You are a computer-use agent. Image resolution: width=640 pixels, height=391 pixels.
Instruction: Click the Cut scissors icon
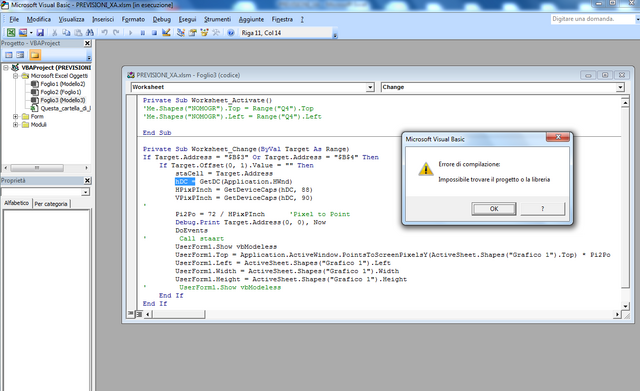54,33
